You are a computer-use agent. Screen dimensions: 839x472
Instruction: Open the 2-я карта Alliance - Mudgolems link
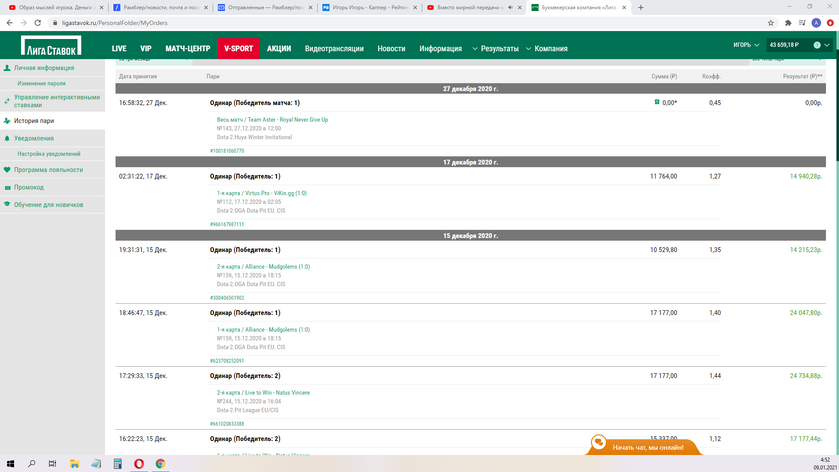(x=263, y=267)
